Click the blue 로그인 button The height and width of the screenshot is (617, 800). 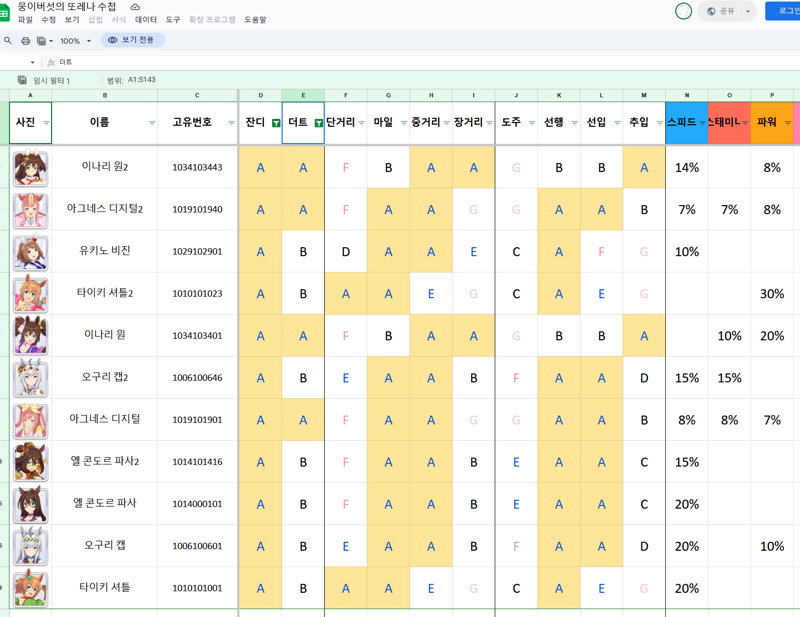[x=783, y=11]
